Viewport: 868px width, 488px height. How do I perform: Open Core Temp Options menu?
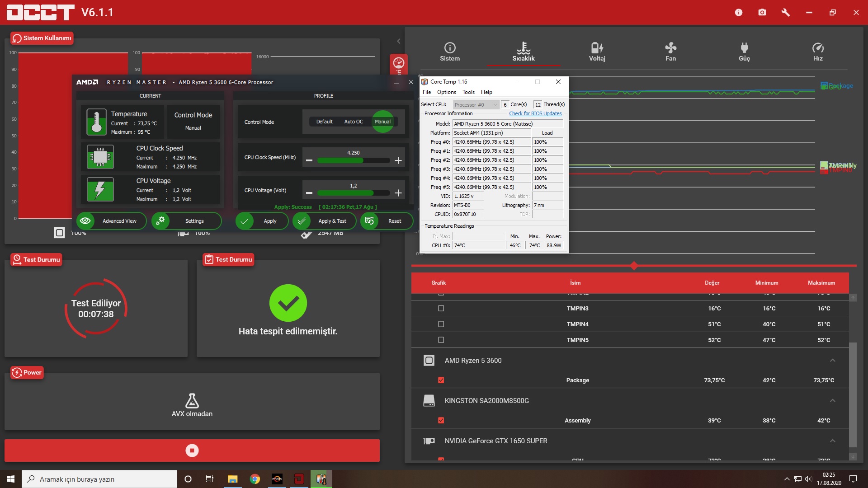coord(447,92)
